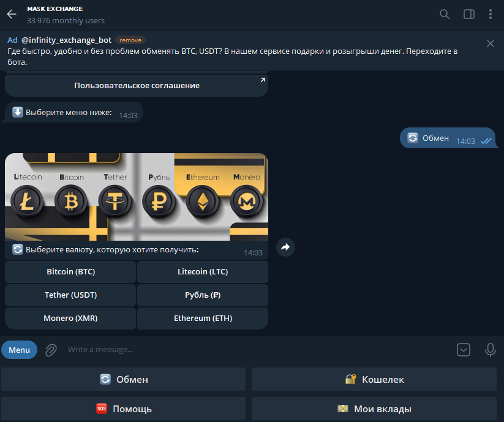Open the three-dot chat options menu

(490, 14)
